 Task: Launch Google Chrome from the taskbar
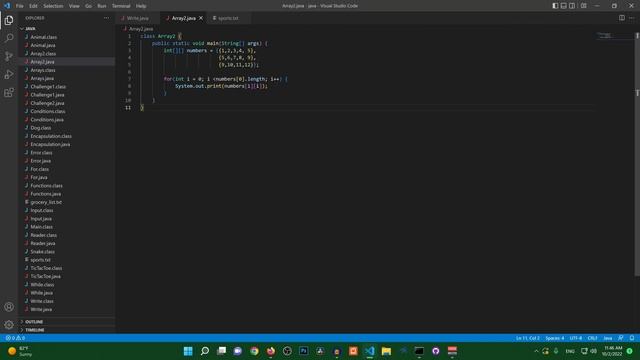(254, 351)
